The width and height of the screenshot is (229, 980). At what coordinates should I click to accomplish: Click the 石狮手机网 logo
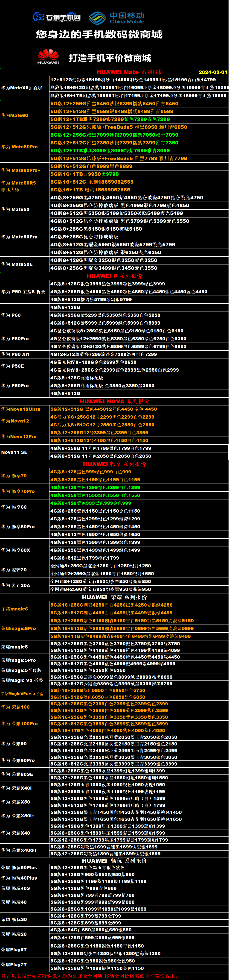point(57,17)
